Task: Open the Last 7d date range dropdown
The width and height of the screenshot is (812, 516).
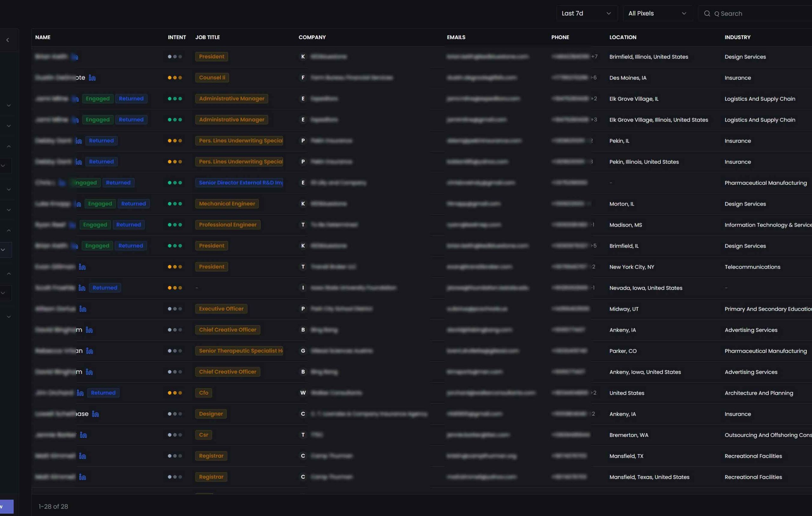Action: [x=586, y=14]
